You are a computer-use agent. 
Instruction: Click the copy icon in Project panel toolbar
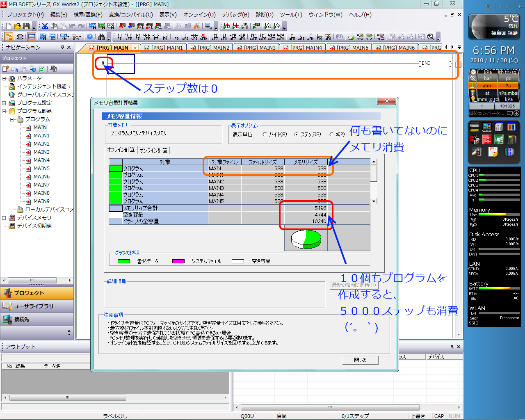coord(15,69)
